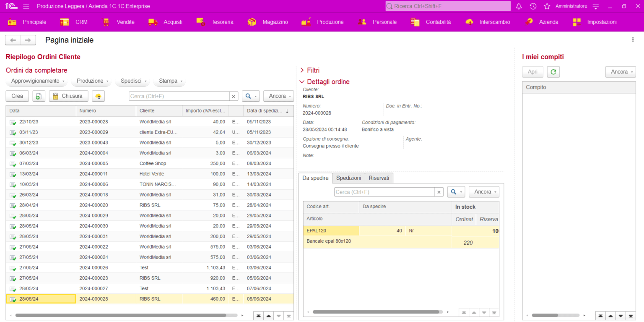Sort by Data di spedizione column header

tap(268, 111)
